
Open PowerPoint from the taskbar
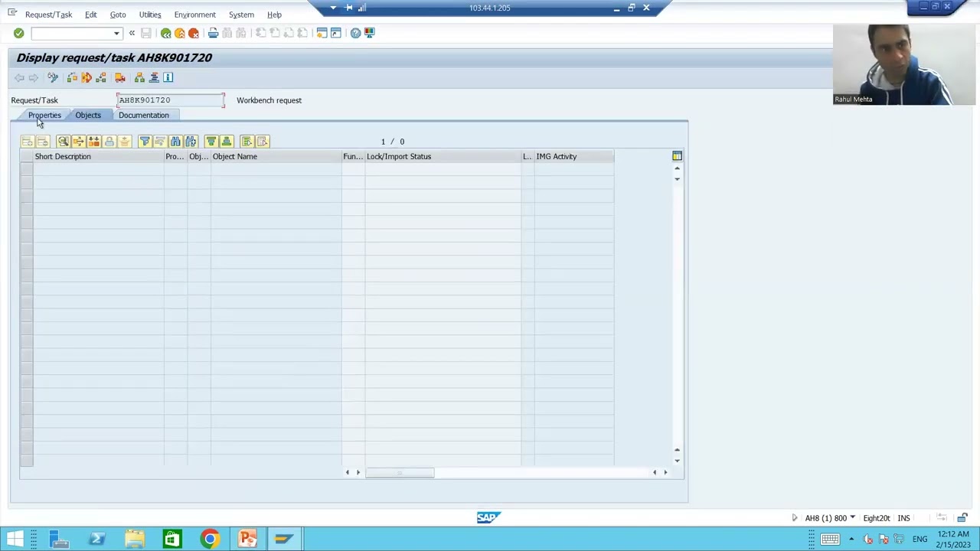247,539
